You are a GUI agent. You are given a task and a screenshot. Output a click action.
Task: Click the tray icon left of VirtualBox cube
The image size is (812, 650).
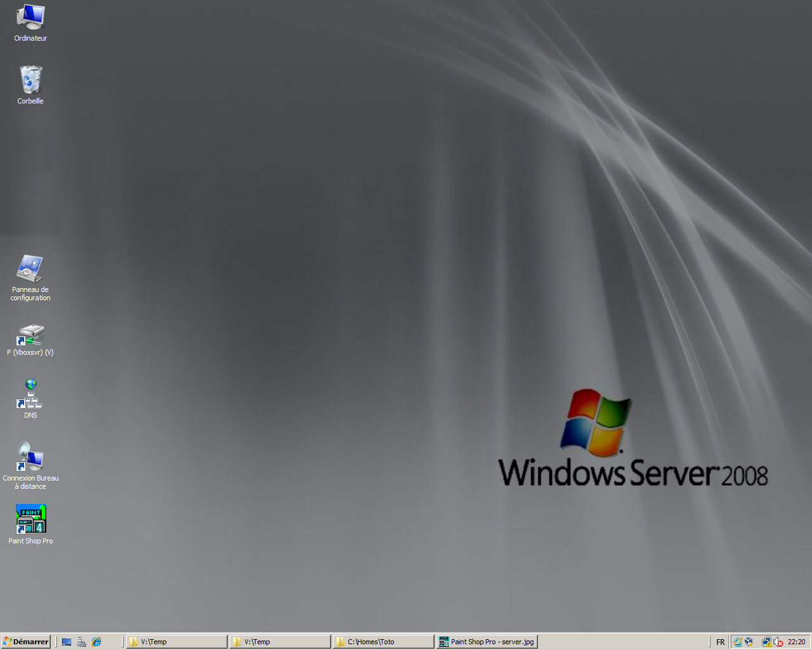[737, 642]
